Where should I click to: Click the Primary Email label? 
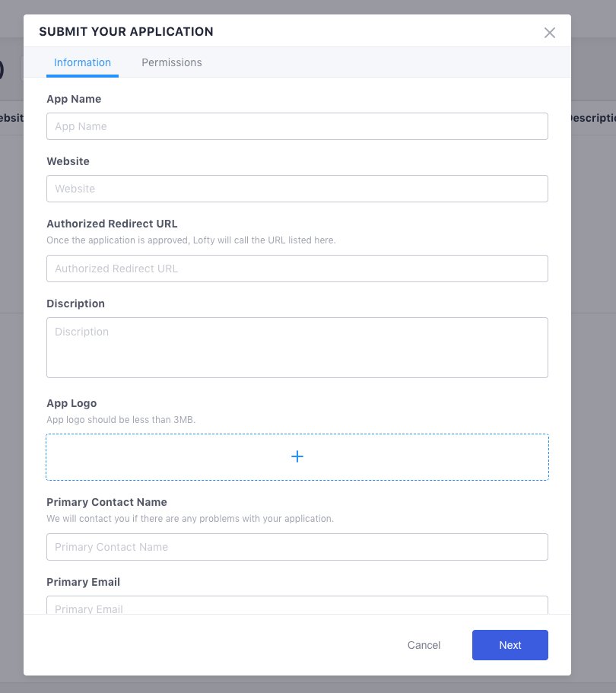[x=83, y=582]
